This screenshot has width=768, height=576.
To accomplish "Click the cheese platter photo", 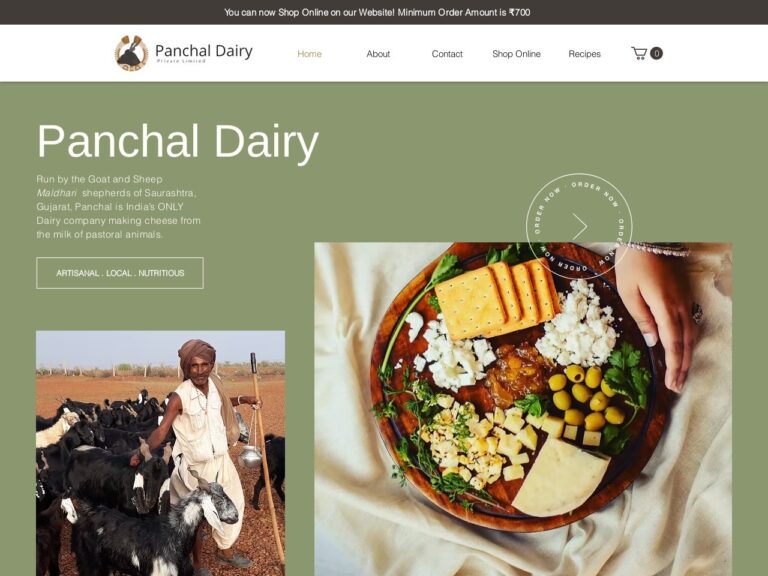I will click(523, 409).
